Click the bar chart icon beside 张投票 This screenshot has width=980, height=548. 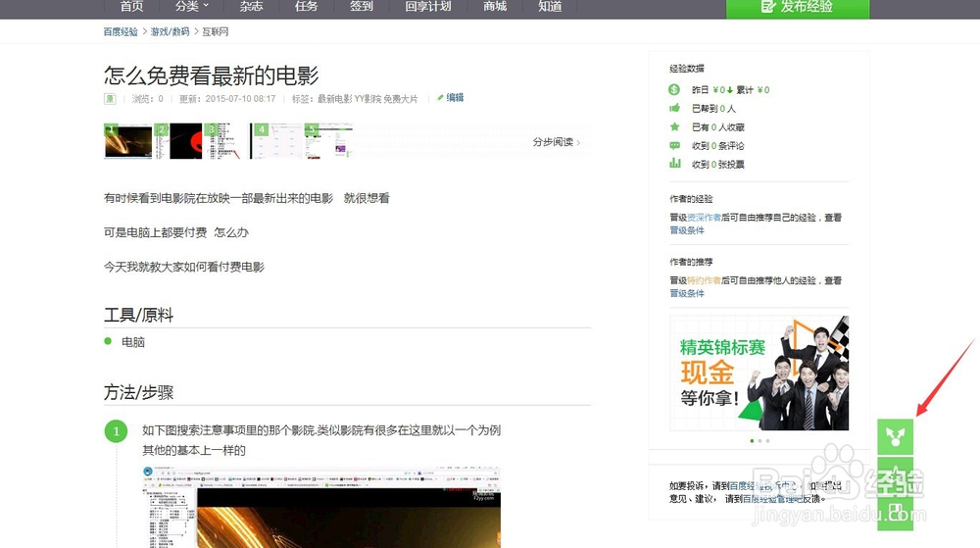click(x=674, y=163)
